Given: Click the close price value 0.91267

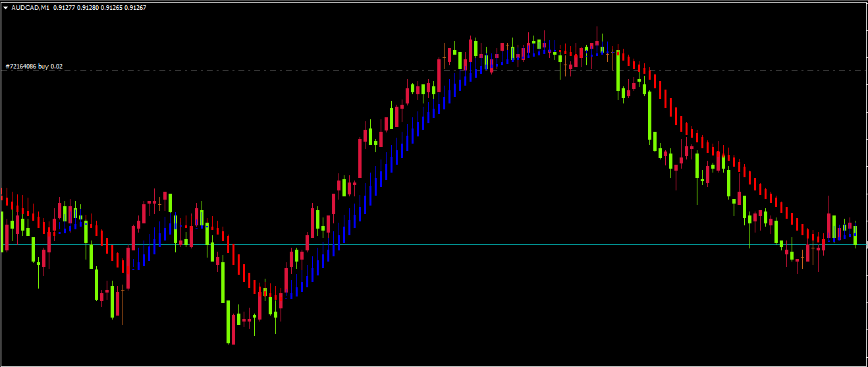Looking at the screenshot, I should pyautogui.click(x=136, y=7).
